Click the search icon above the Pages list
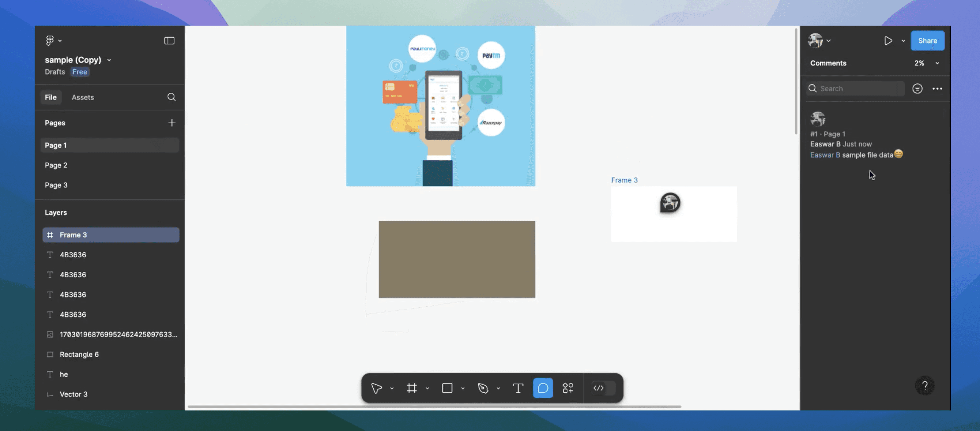This screenshot has width=980, height=431. (171, 97)
